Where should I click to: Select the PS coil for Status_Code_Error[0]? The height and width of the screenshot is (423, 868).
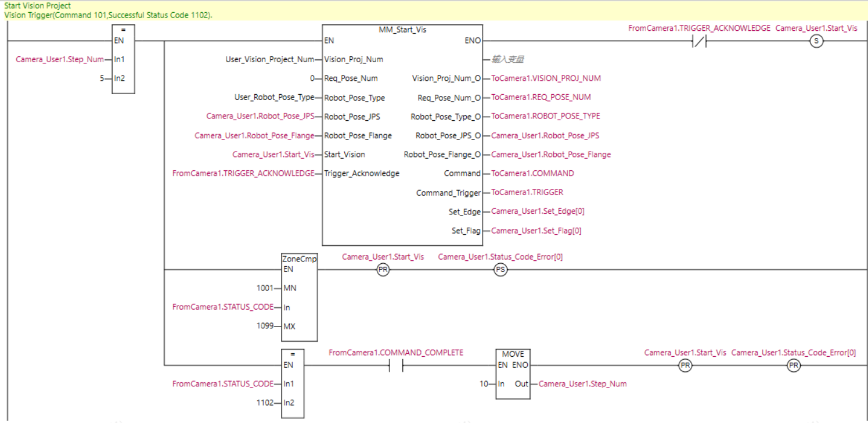pyautogui.click(x=500, y=269)
